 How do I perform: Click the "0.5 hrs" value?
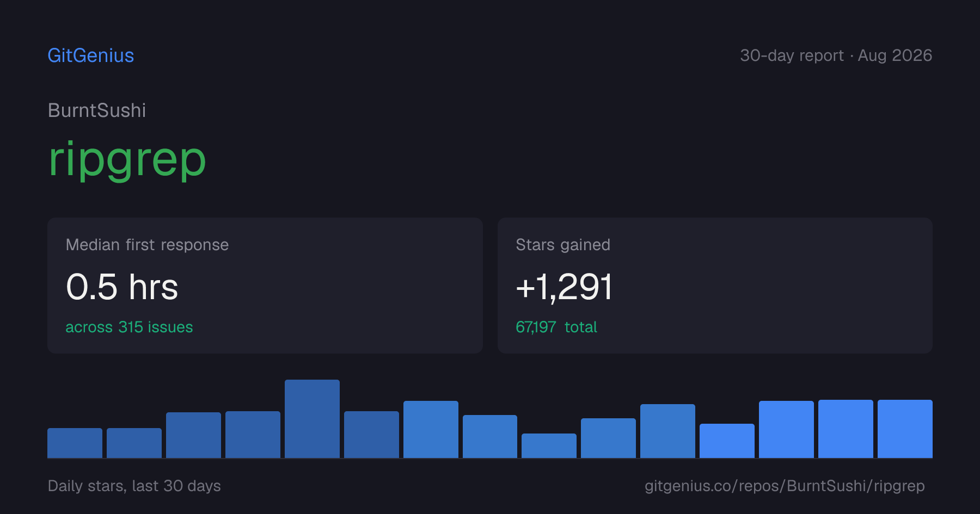point(122,287)
